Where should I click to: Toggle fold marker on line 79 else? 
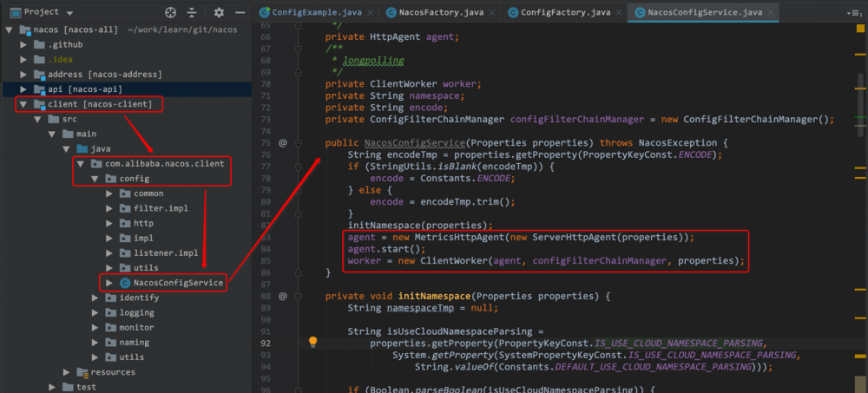(299, 190)
